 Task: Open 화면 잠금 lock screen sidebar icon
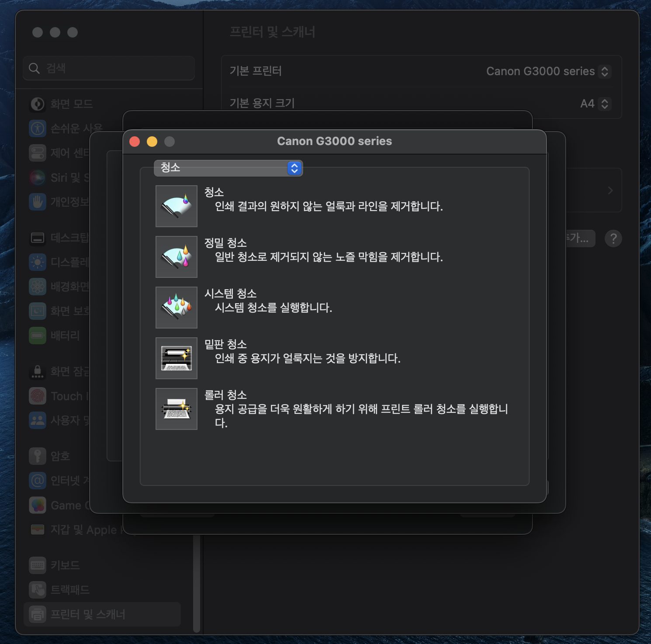[38, 371]
